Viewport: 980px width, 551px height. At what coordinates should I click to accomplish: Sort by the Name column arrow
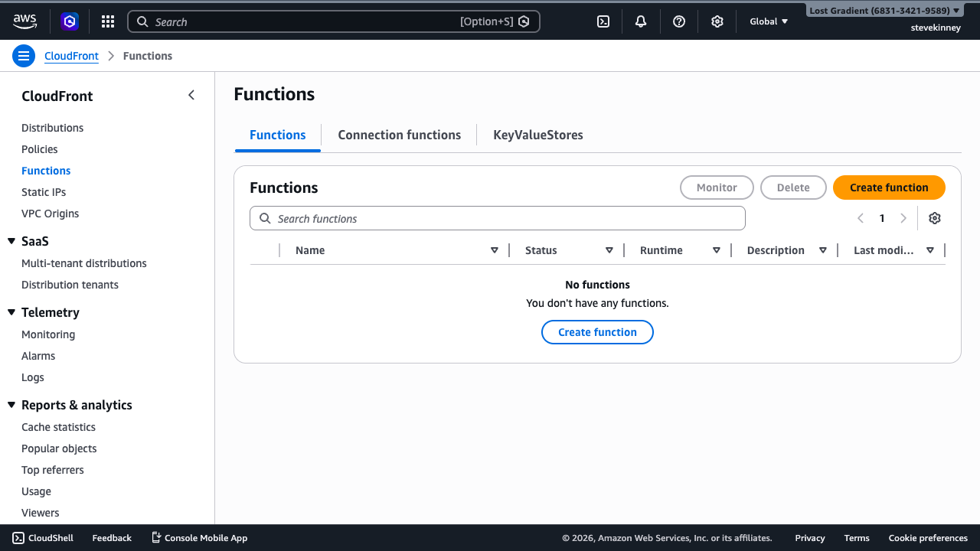click(495, 250)
